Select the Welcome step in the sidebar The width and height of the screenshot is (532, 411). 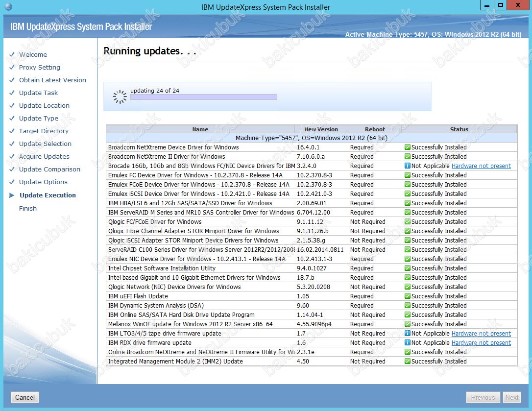click(33, 55)
